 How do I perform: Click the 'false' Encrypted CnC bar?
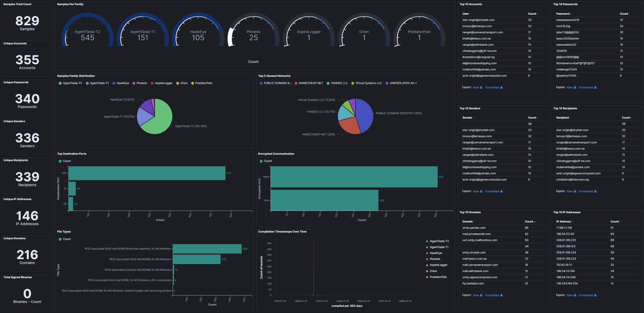click(354, 177)
